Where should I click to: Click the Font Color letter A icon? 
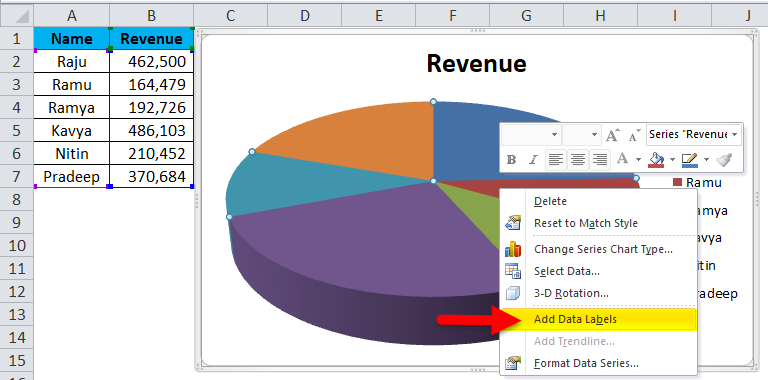tap(623, 159)
